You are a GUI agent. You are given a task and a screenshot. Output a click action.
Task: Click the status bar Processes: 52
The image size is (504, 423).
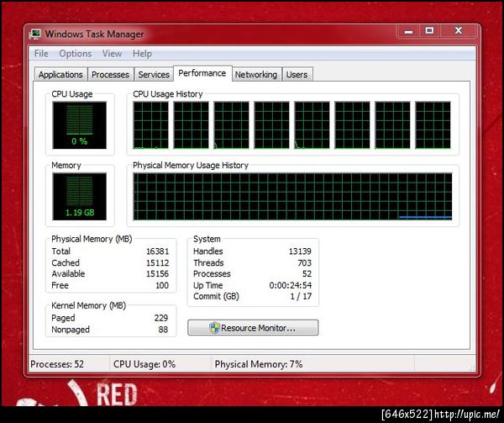[57, 364]
